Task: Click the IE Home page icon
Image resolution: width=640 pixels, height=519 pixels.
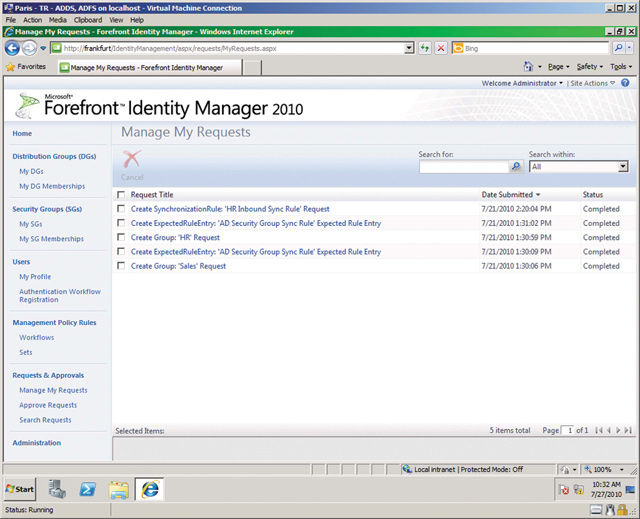Action: click(x=528, y=66)
